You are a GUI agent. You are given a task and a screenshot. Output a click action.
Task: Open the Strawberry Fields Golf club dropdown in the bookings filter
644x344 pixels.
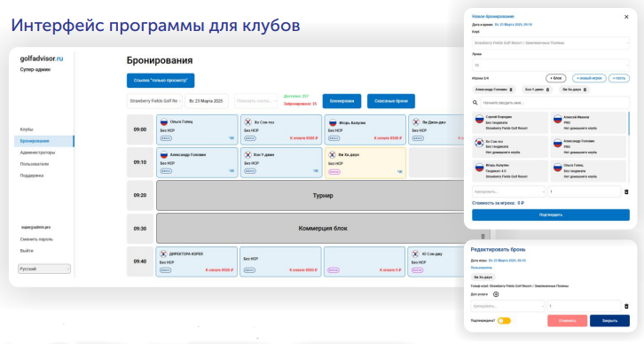(154, 101)
